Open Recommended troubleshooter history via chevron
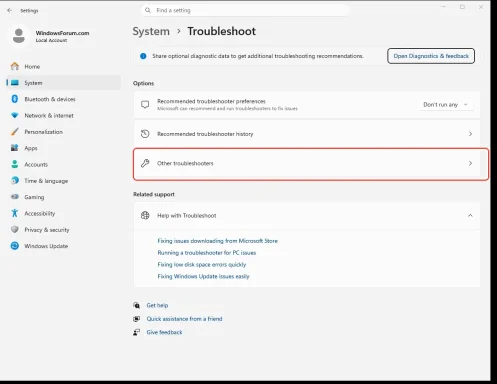 470,134
